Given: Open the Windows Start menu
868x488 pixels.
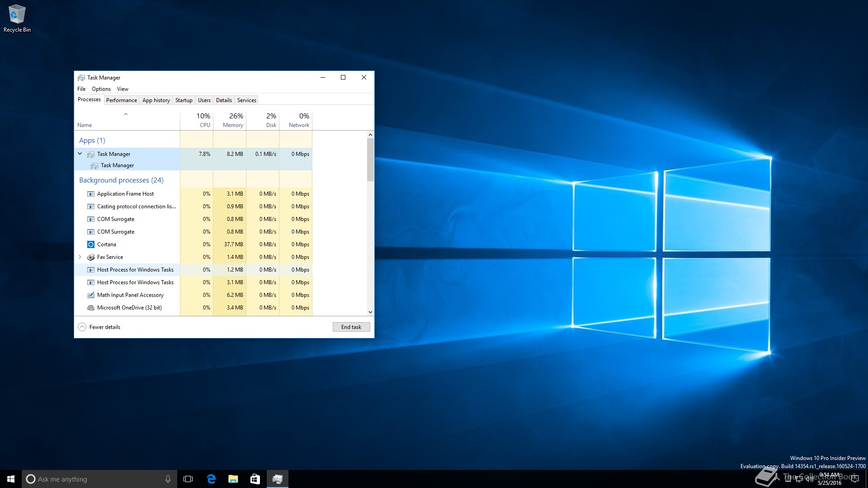Looking at the screenshot, I should click(11, 479).
